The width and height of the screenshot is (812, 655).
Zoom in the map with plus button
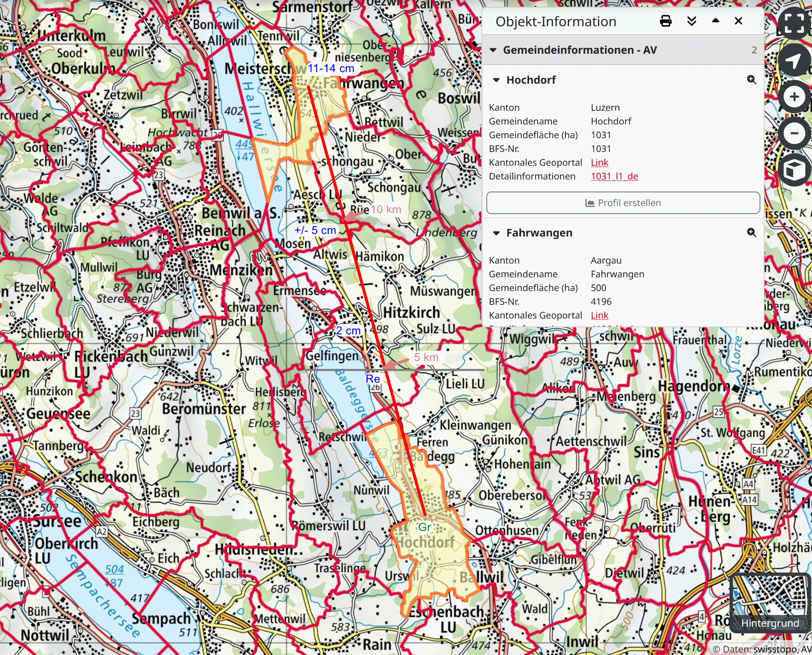click(794, 97)
